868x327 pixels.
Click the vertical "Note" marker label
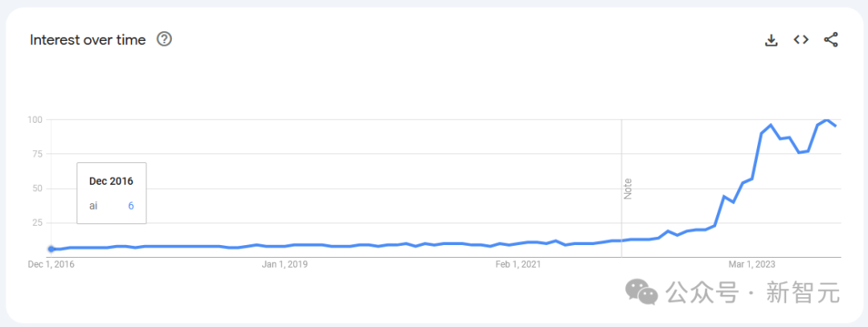click(x=628, y=189)
